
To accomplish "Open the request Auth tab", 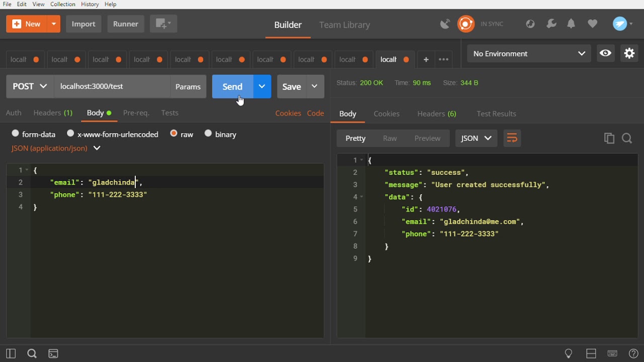I will [x=14, y=113].
